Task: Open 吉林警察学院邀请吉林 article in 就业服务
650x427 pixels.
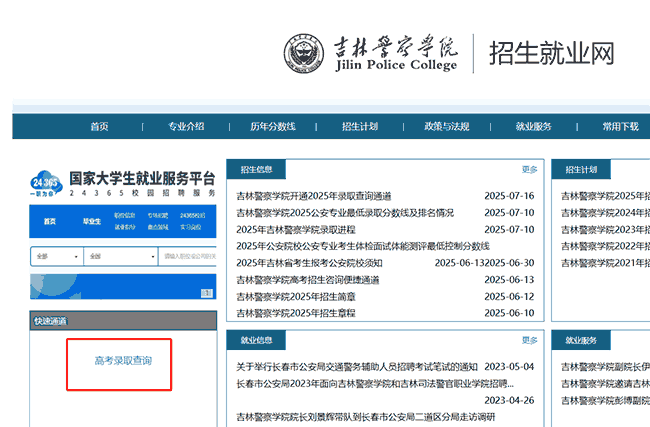Action: (605, 384)
